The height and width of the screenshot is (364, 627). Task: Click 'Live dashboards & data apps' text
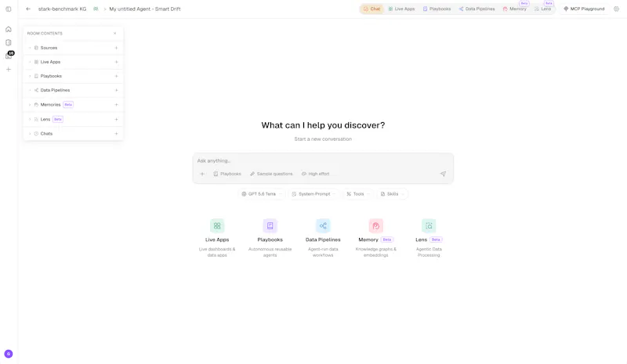click(x=217, y=252)
